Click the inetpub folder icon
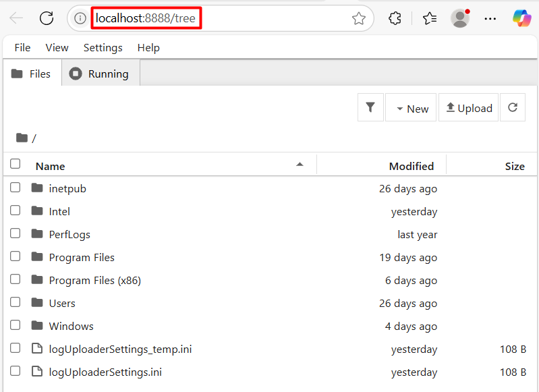Screen dimensions: 539x392 coord(37,188)
